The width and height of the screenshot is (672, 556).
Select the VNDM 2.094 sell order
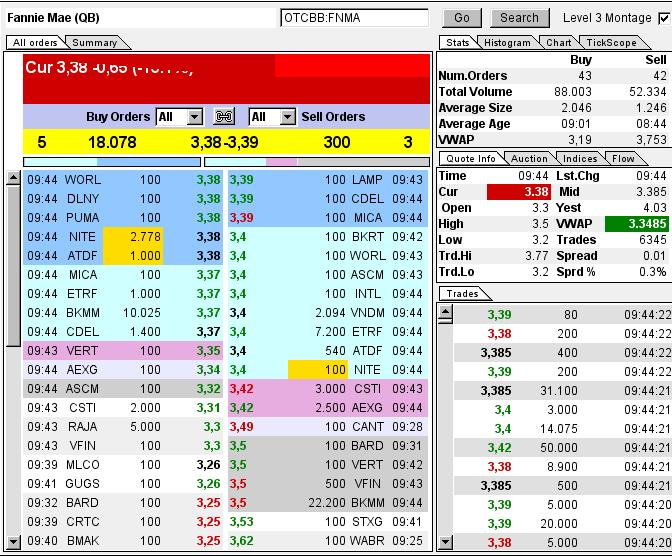click(328, 313)
